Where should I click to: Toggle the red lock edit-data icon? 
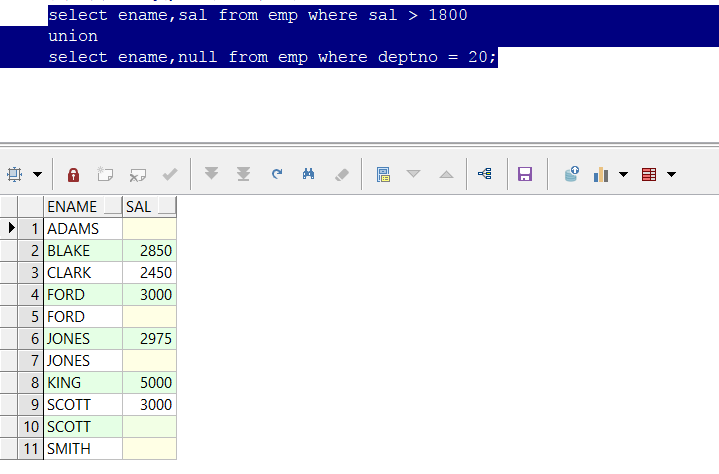point(73,174)
